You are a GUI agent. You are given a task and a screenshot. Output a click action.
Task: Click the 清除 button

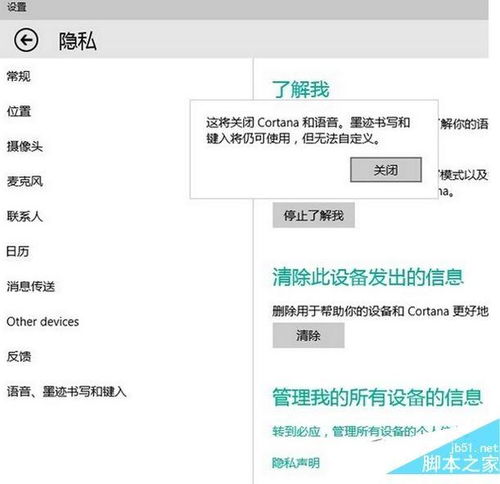[308, 335]
